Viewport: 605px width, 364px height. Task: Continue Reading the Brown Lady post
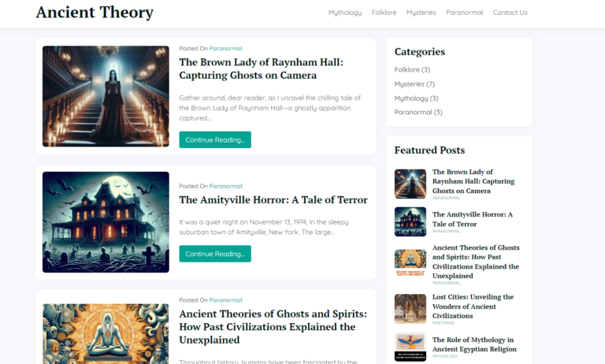pos(215,139)
